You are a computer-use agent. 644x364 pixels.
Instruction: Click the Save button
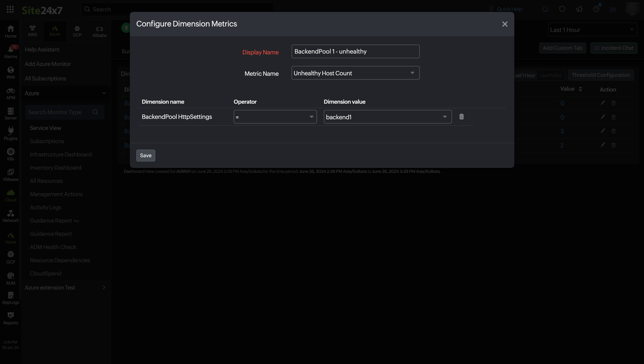[x=146, y=156]
